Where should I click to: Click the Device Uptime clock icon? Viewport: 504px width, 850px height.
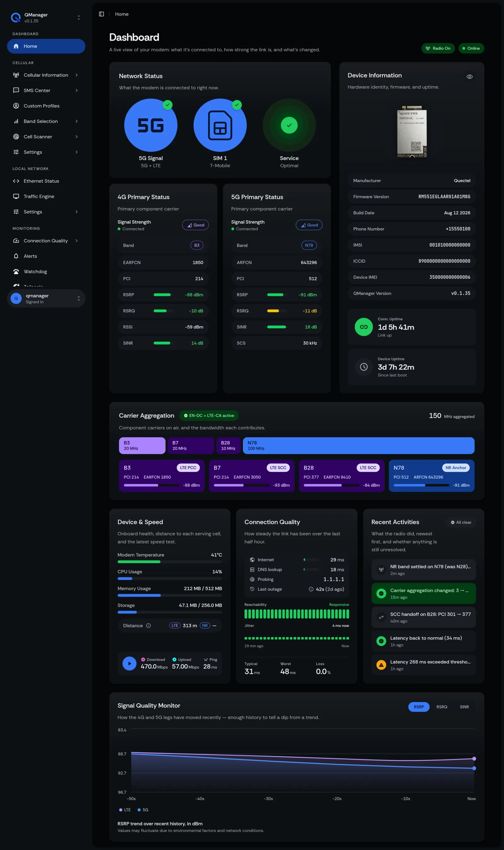pos(364,367)
